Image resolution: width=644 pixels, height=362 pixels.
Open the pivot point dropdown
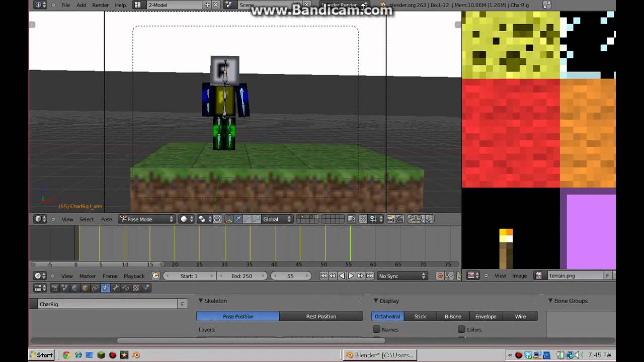204,219
